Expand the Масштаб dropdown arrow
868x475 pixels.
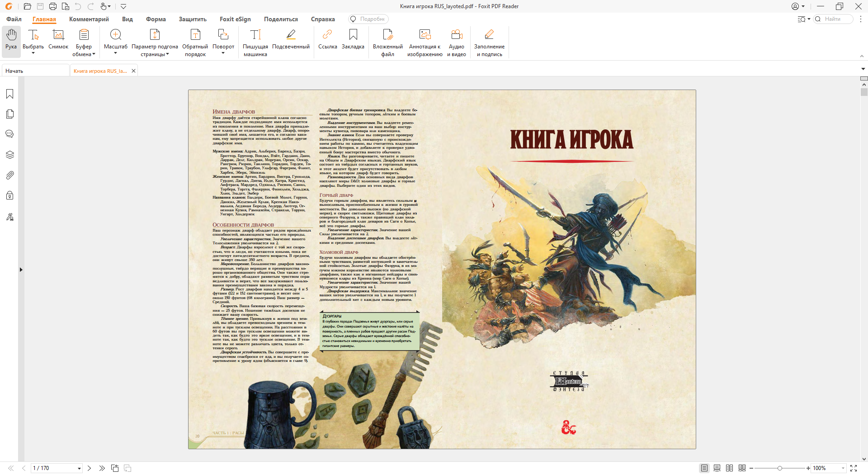point(116,53)
